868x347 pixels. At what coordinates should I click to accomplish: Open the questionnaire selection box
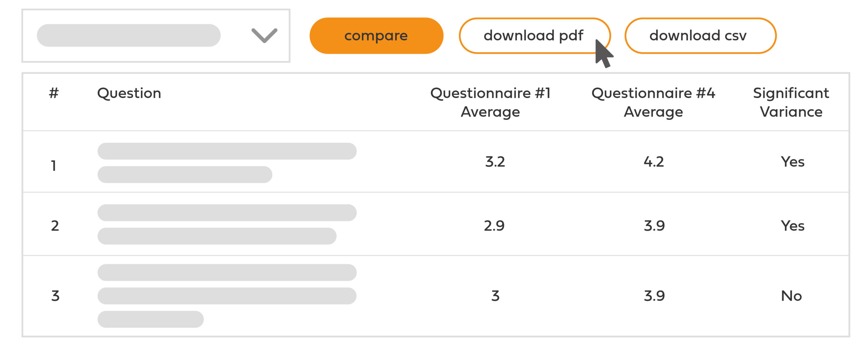point(129,36)
